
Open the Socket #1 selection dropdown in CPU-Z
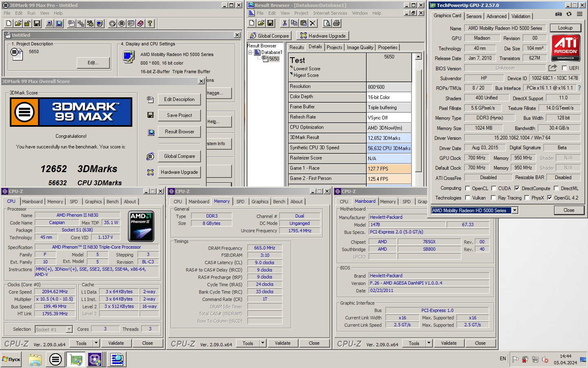[x=69, y=329]
